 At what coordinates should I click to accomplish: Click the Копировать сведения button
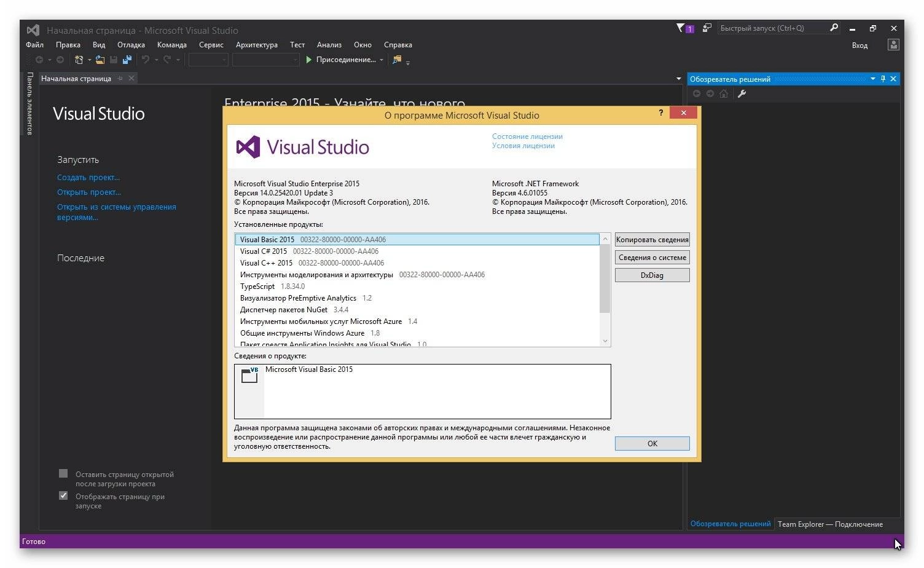coord(652,240)
